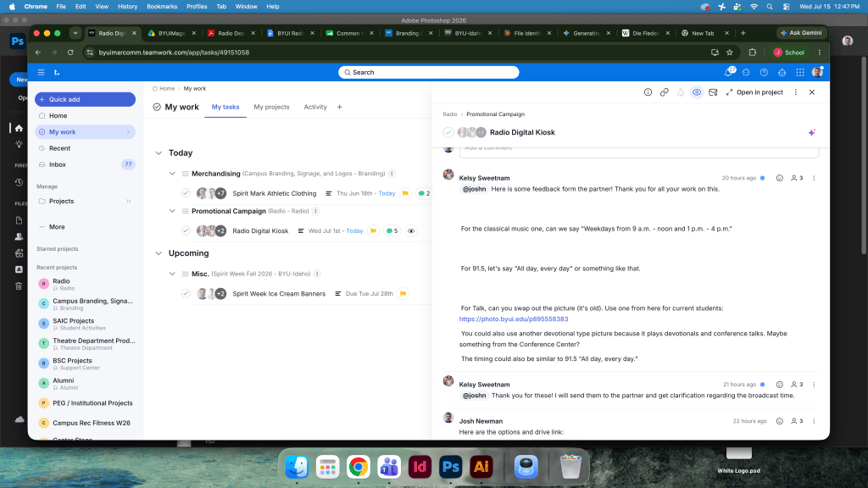Mark Radio Digital Kiosk complete in detail header
Viewport: 868px width, 488px height.
(448, 132)
